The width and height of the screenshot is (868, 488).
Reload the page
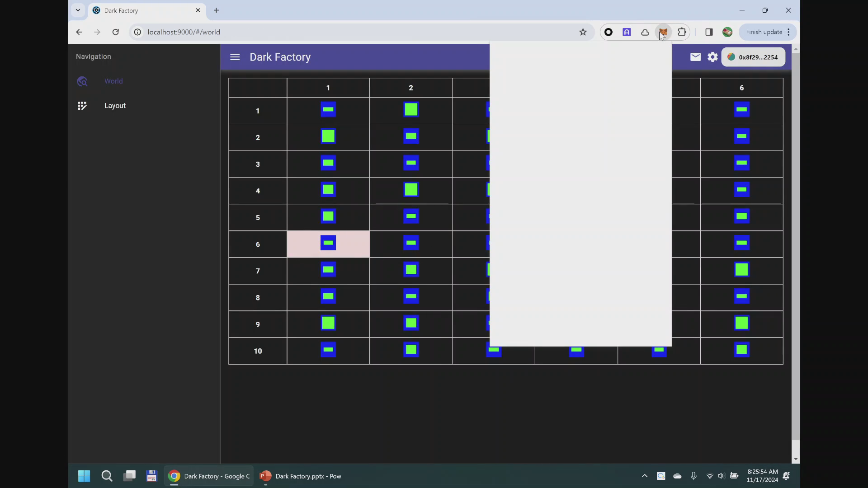116,32
